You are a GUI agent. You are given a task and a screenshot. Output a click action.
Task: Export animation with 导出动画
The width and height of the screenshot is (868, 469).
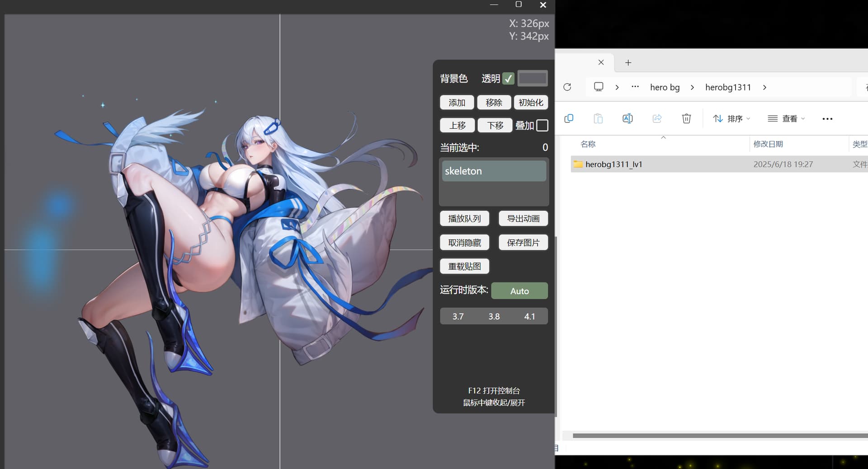pyautogui.click(x=523, y=219)
